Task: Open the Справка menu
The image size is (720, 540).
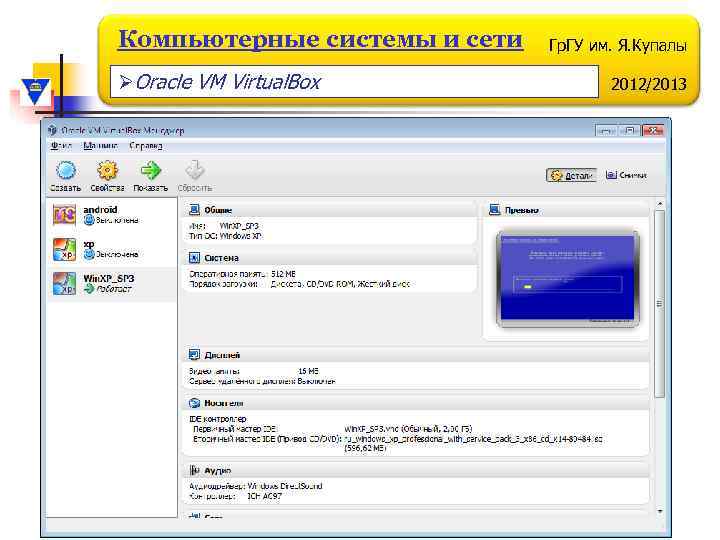Action: (146, 146)
